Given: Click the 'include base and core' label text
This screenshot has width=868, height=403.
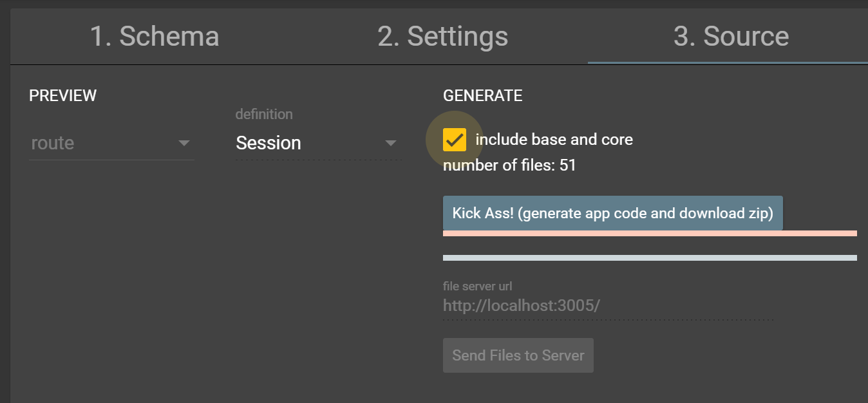Looking at the screenshot, I should coord(554,140).
